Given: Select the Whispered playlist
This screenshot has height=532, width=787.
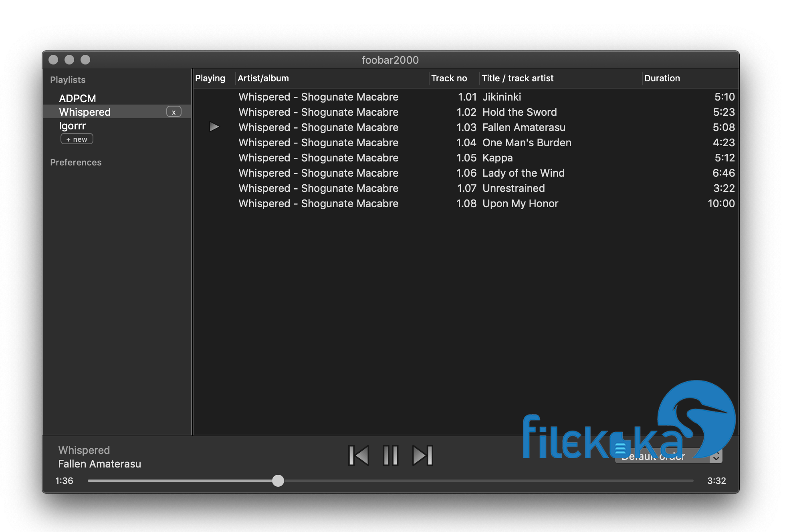Looking at the screenshot, I should tap(117, 112).
